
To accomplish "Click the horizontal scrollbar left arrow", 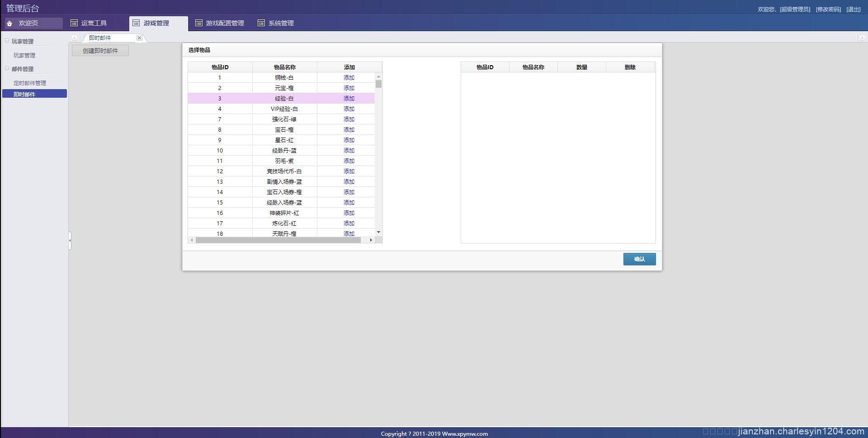I will click(x=192, y=240).
